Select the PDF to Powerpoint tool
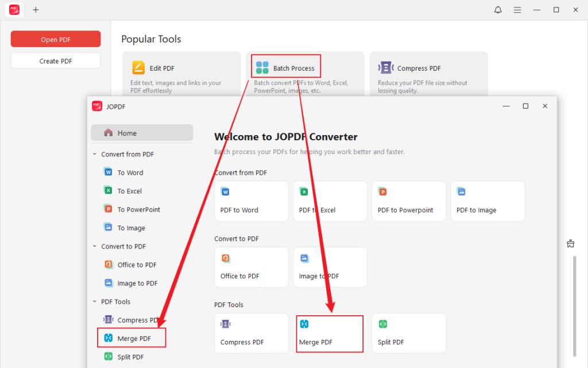This screenshot has width=588, height=368. tap(408, 201)
